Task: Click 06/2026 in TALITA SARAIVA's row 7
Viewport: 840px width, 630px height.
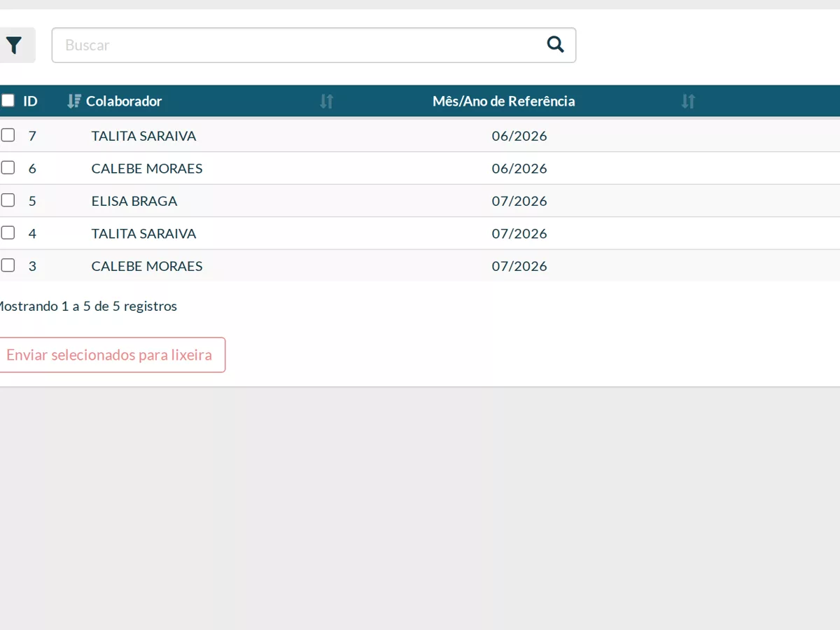Action: point(519,136)
